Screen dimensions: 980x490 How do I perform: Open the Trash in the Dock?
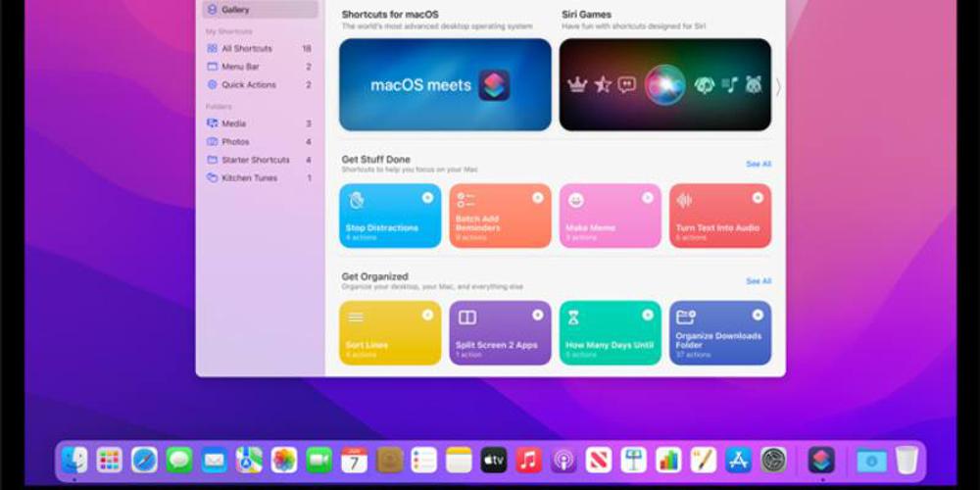pos(906,460)
